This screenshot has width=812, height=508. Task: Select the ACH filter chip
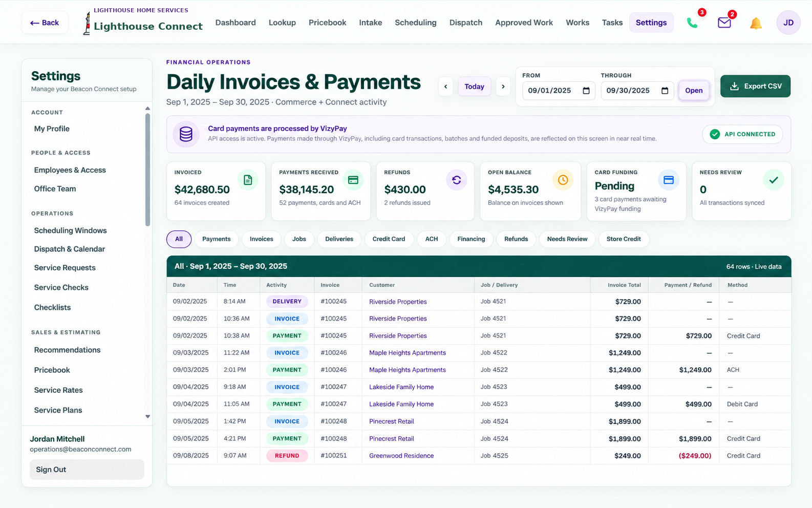pyautogui.click(x=432, y=239)
